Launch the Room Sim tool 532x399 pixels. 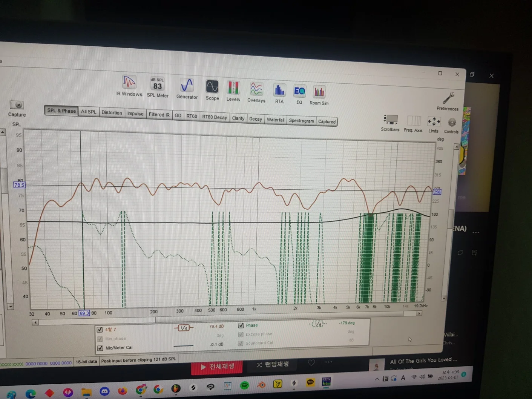pyautogui.click(x=319, y=95)
